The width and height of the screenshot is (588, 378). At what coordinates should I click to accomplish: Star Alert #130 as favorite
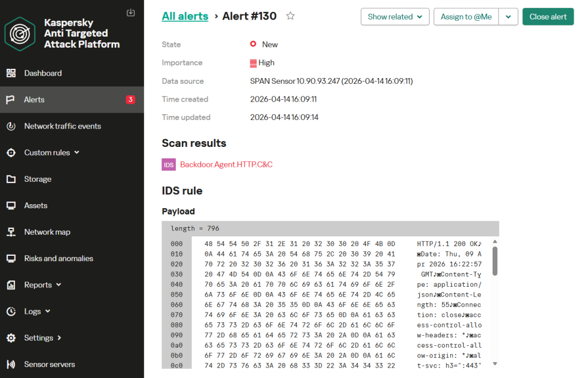pos(291,16)
